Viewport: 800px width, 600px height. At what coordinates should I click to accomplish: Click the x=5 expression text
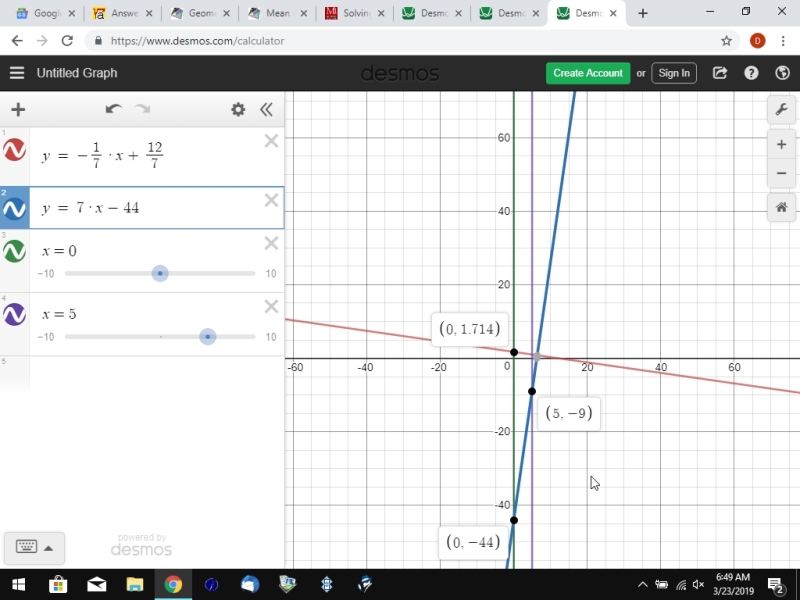[x=59, y=314]
